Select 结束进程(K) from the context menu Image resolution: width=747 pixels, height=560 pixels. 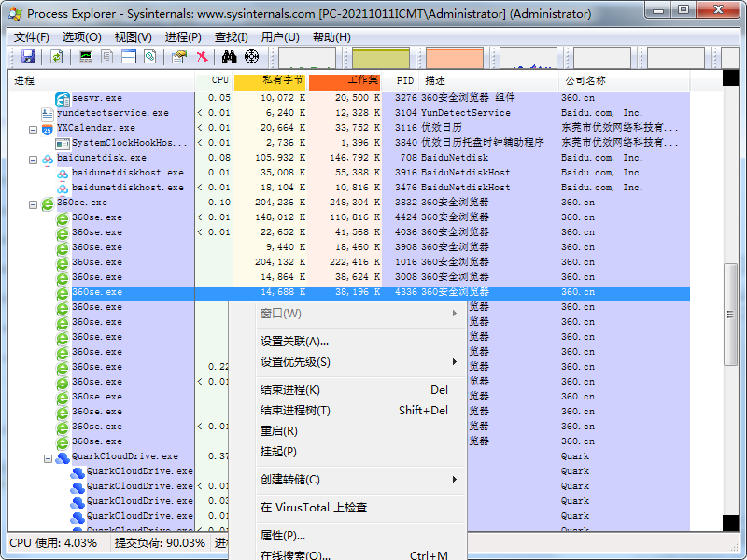point(360,390)
